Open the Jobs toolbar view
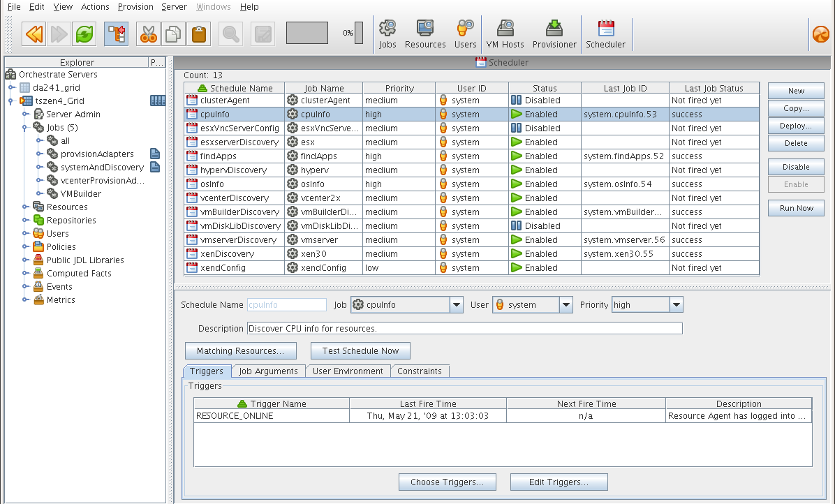The height and width of the screenshot is (504, 835). (387, 32)
